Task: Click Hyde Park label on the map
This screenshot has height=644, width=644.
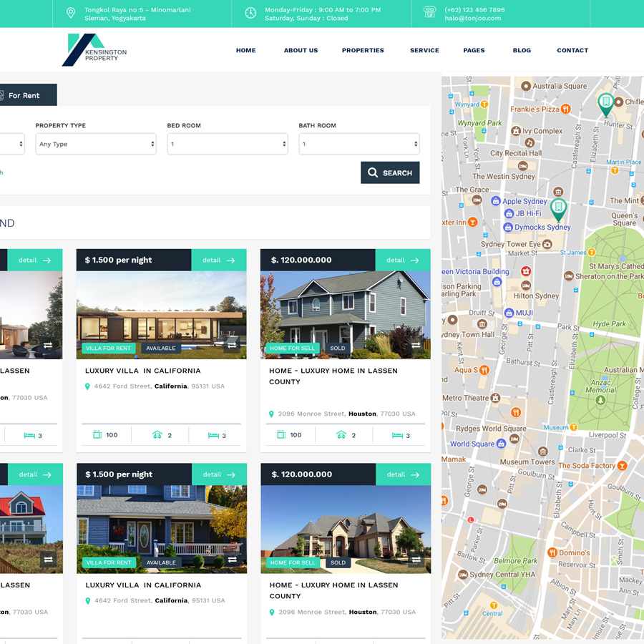Action: pyautogui.click(x=609, y=323)
